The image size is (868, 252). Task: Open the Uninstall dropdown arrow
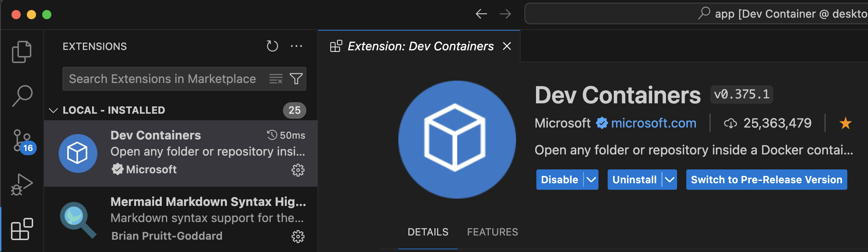pos(669,180)
